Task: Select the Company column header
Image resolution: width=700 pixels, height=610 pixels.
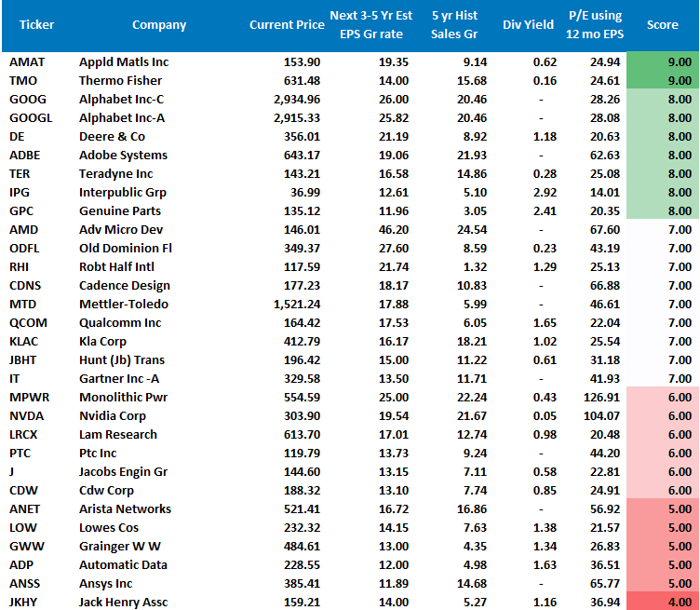Action: coord(159,25)
